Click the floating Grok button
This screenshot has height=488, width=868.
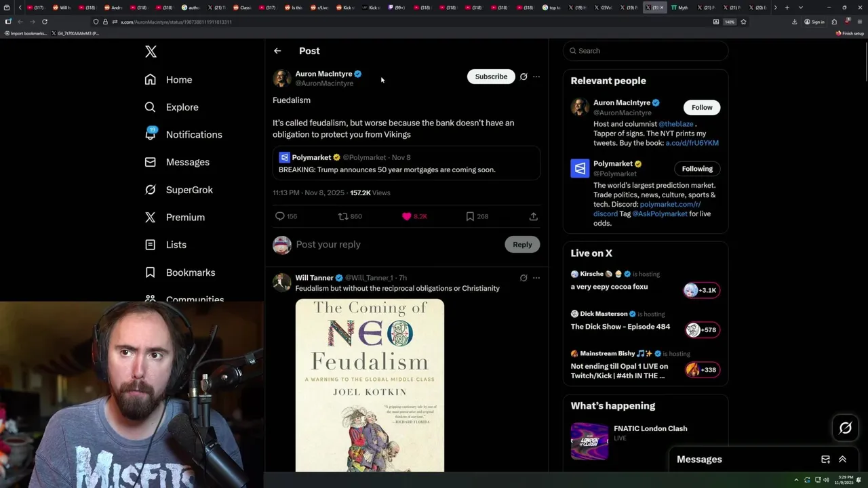846,428
